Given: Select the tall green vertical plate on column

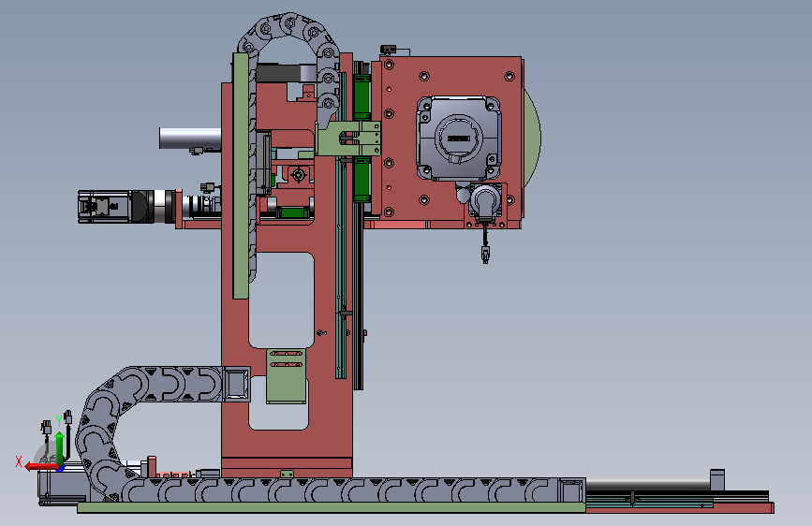Looking at the screenshot, I should point(241,176).
